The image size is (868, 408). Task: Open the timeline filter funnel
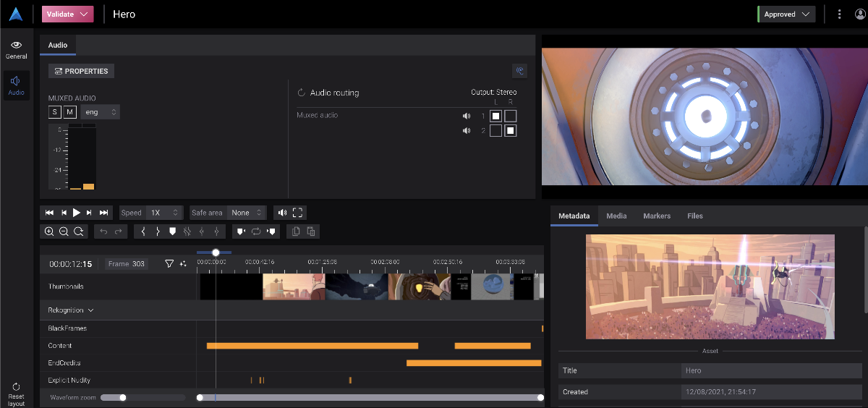tap(169, 264)
